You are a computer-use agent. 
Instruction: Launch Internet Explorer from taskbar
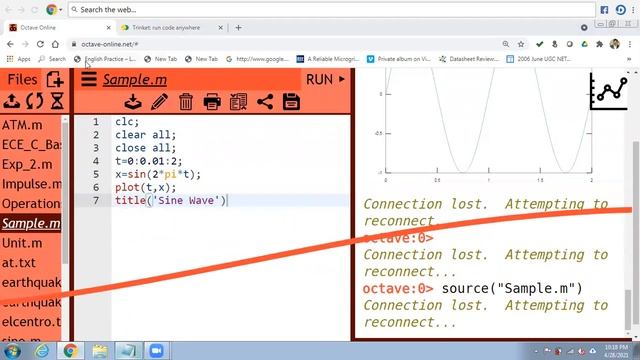pyautogui.click(x=42, y=351)
